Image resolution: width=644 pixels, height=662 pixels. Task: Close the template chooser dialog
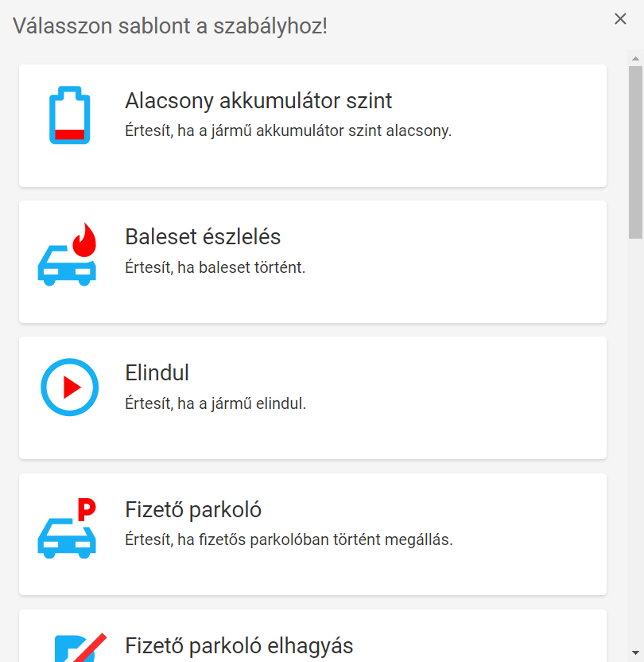pos(620,19)
